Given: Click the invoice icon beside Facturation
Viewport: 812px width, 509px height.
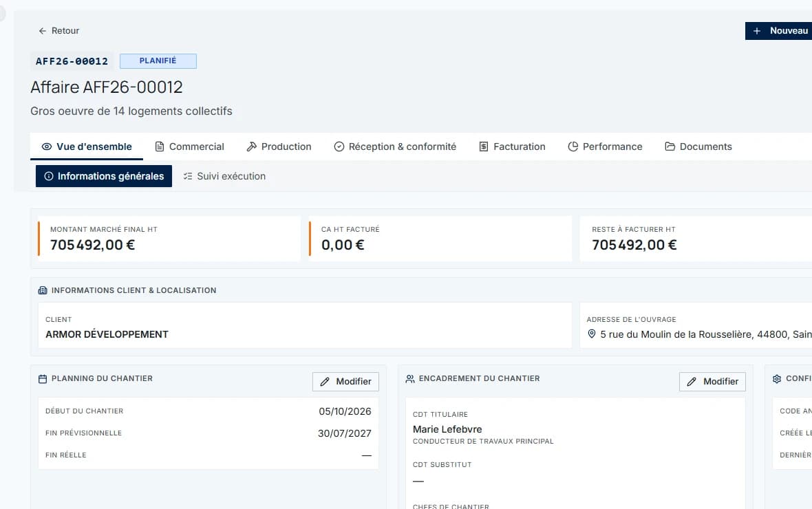Looking at the screenshot, I should (484, 147).
